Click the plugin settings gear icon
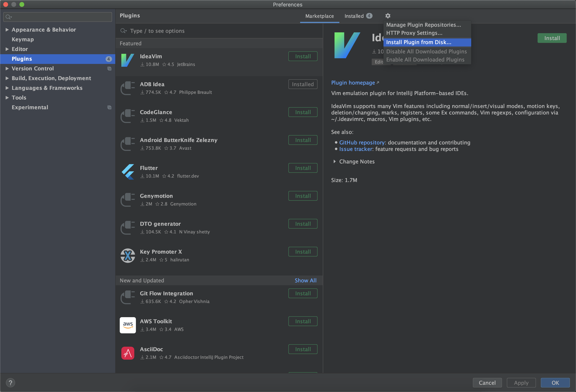 (x=388, y=16)
